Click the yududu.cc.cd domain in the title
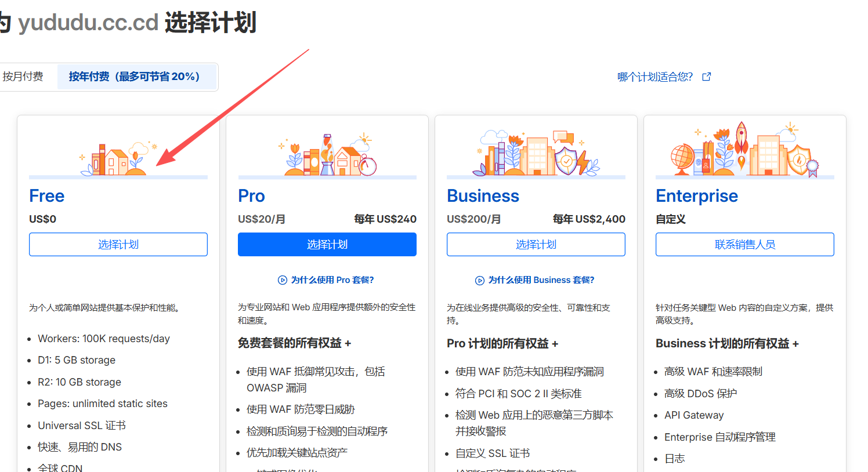The image size is (868, 472). coord(88,23)
